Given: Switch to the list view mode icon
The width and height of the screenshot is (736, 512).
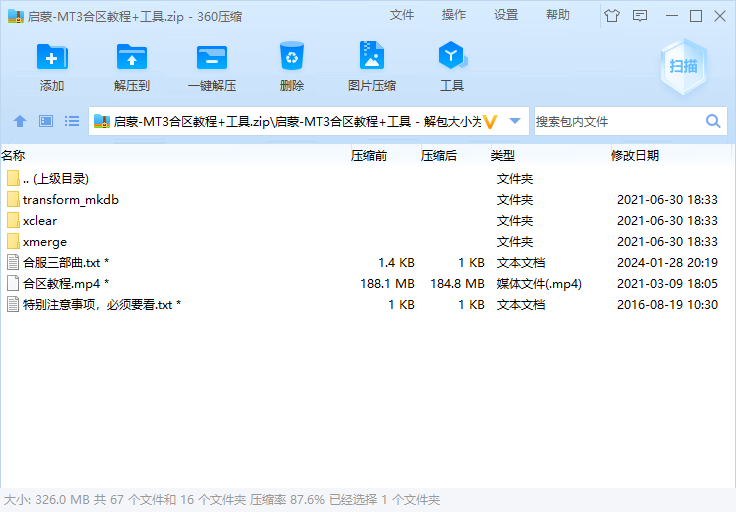Looking at the screenshot, I should (72, 121).
